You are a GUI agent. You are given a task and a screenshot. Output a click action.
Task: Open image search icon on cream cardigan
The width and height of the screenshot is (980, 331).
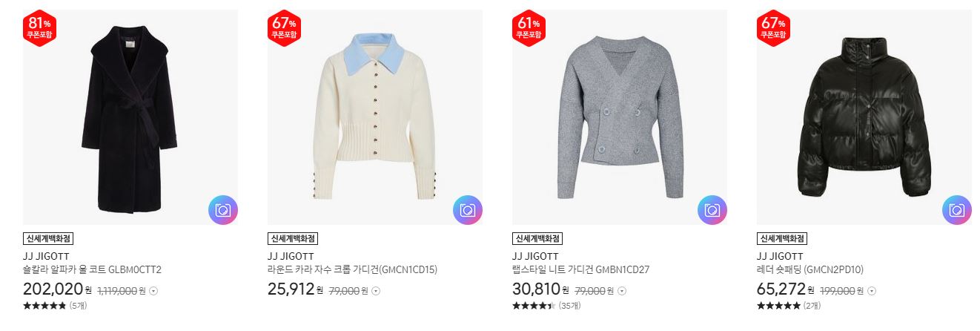(x=467, y=210)
